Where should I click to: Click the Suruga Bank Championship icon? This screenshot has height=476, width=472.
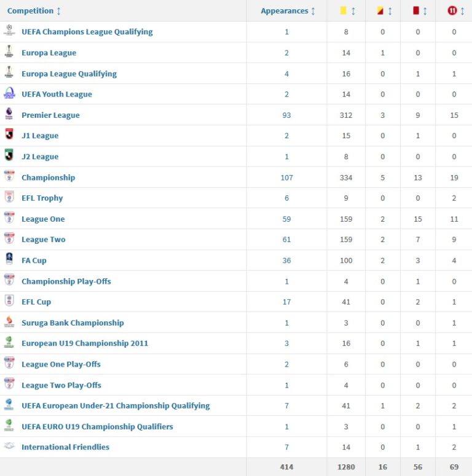[9, 322]
